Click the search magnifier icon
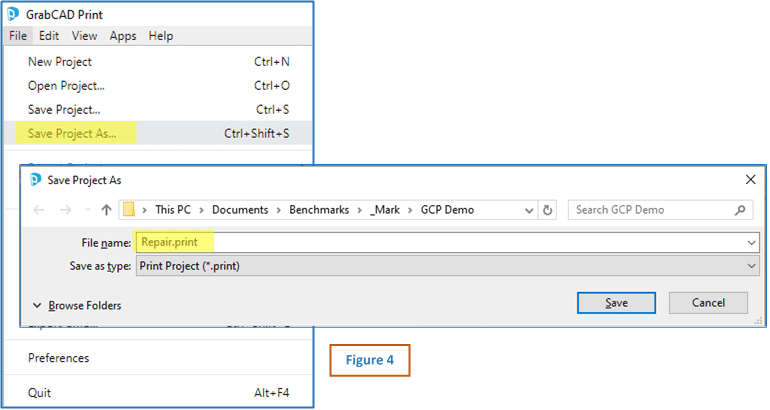The image size is (770, 410). tap(741, 210)
